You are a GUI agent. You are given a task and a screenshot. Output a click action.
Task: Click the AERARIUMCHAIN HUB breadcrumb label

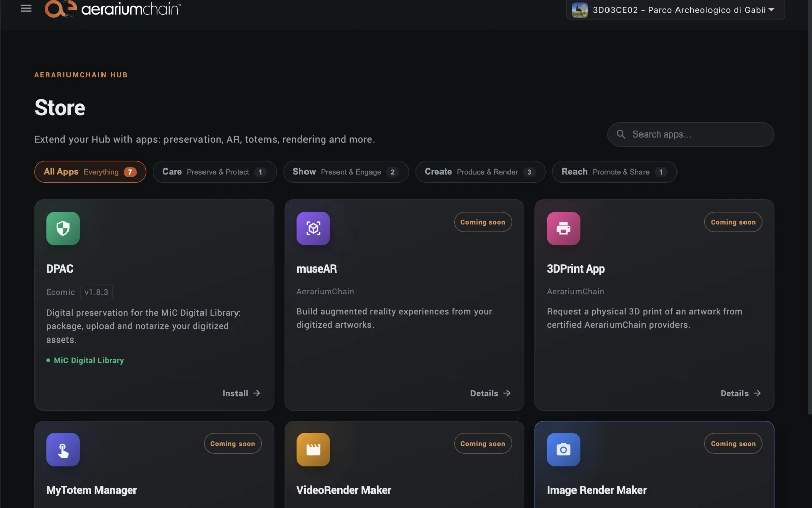pyautogui.click(x=81, y=75)
